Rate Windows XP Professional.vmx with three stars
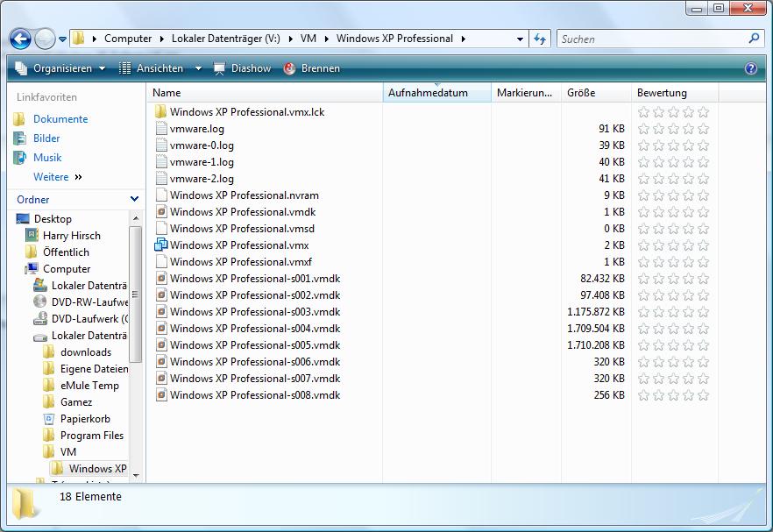 coord(673,245)
